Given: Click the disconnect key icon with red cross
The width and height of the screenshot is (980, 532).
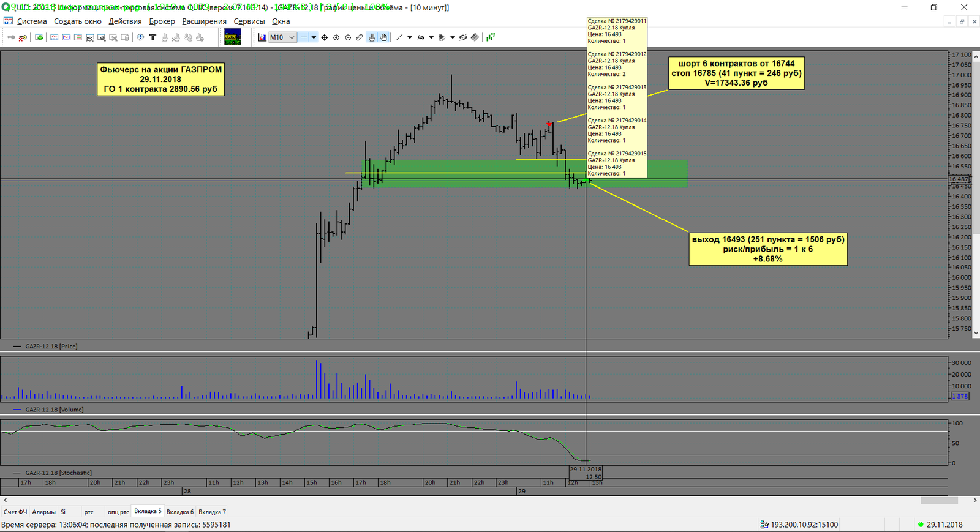Looking at the screenshot, I should click(x=23, y=37).
